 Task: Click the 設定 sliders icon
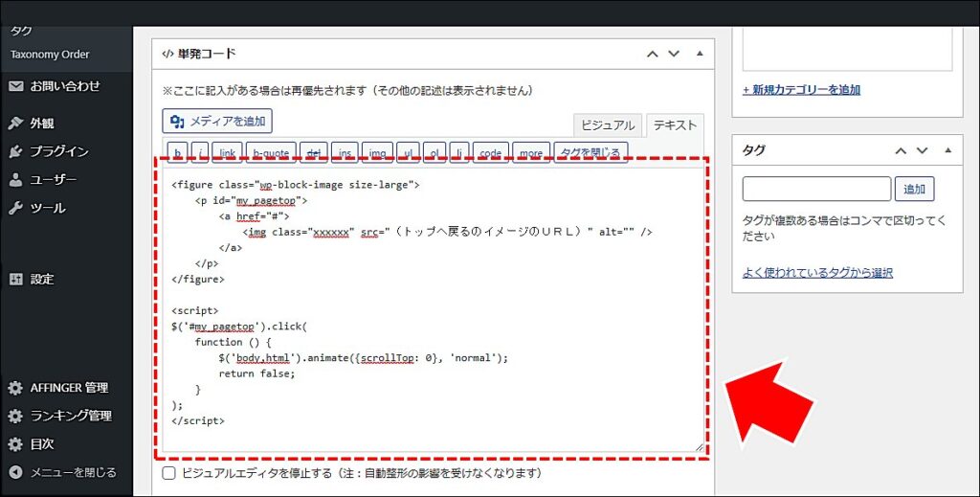15,280
